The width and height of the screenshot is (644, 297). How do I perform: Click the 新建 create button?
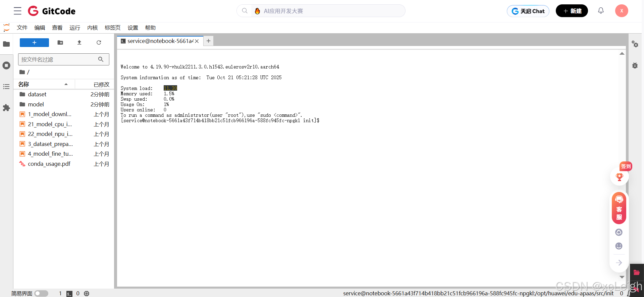(572, 11)
